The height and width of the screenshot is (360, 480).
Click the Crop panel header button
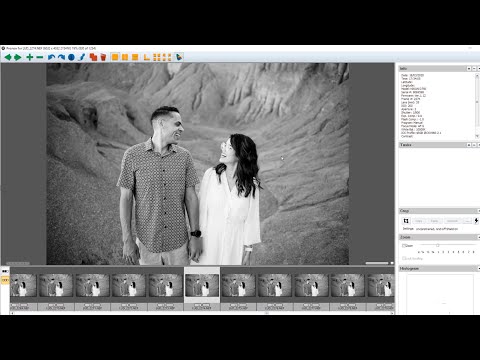pyautogui.click(x=479, y=211)
